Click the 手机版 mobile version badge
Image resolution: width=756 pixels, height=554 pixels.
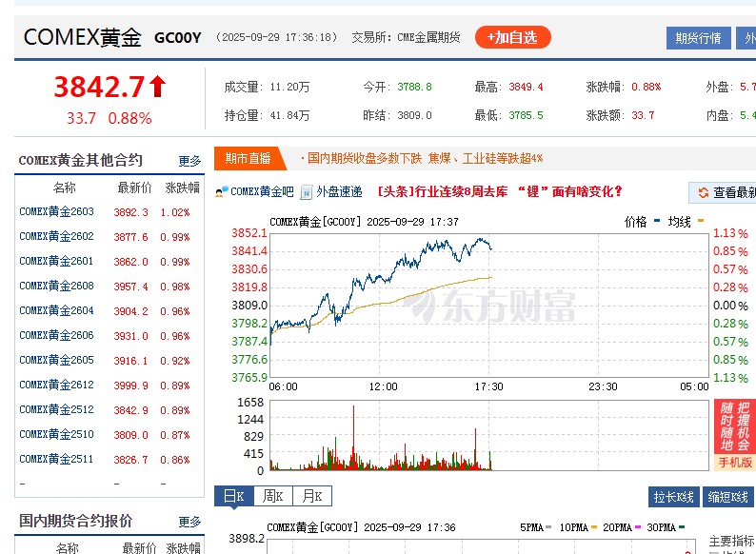(x=734, y=463)
